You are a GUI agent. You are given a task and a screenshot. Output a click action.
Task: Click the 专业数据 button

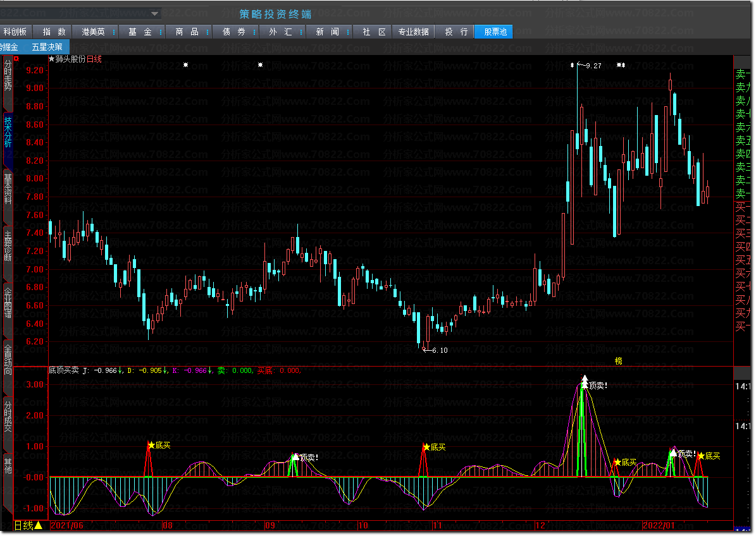click(413, 32)
